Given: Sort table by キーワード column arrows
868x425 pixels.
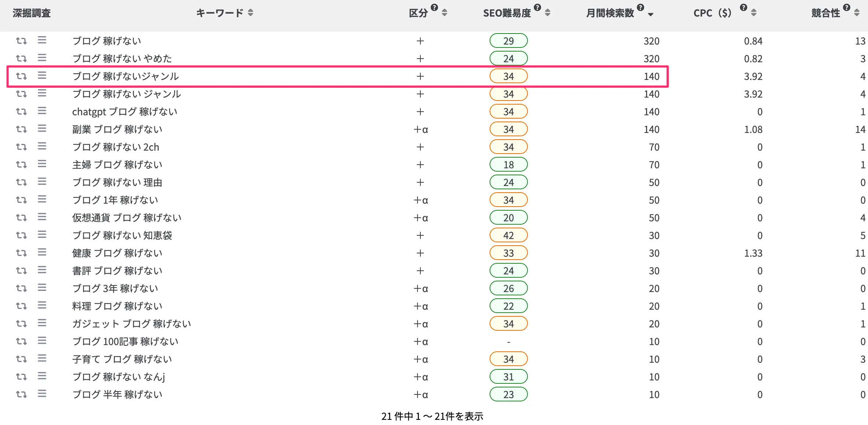Looking at the screenshot, I should (x=251, y=13).
